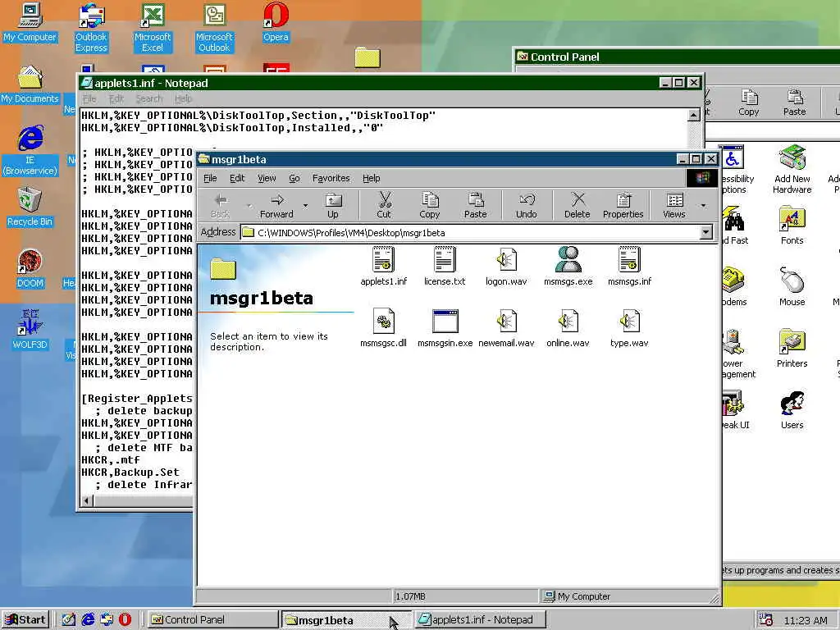Viewport: 840px width, 630px height.
Task: Click Paste in the msgr1beta toolbar
Action: pos(475,206)
